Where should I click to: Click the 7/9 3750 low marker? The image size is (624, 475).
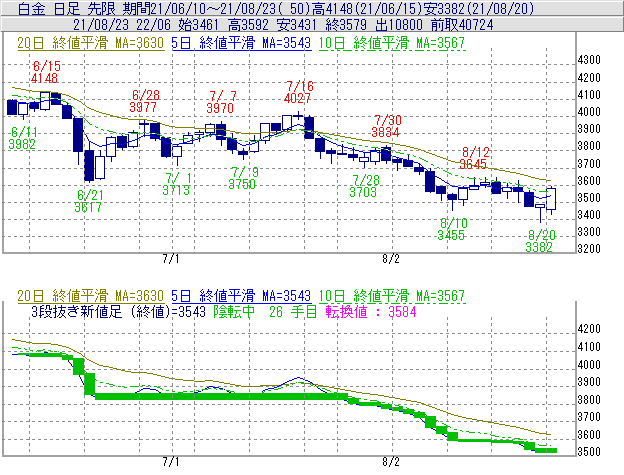(x=243, y=178)
